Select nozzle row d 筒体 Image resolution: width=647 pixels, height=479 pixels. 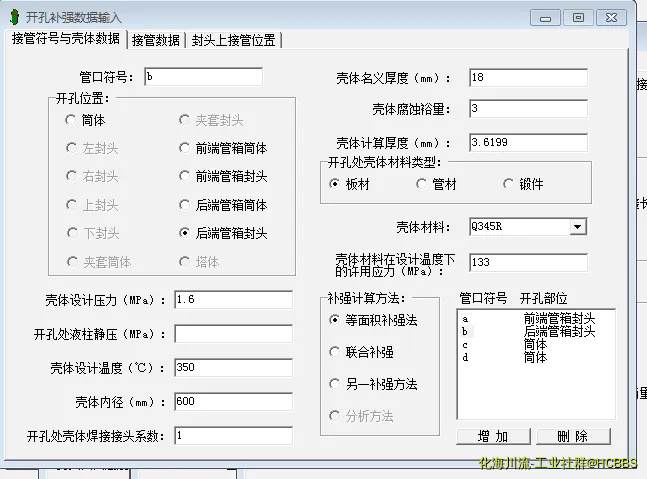coord(536,357)
